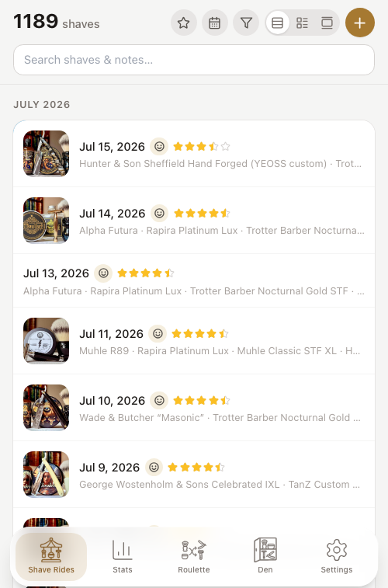
Task: Add a new shave with plus button
Action: [360, 23]
